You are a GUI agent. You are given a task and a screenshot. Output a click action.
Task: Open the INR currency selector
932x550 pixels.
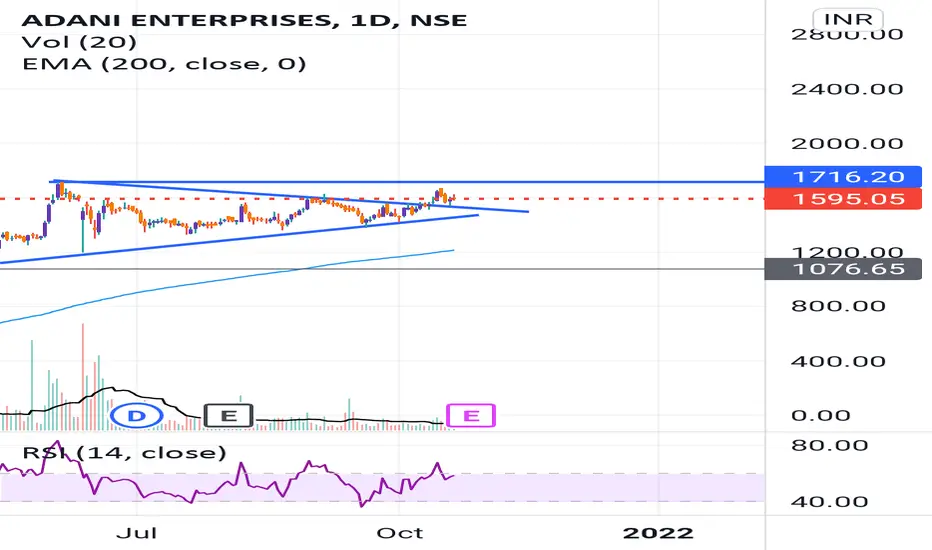pos(848,19)
